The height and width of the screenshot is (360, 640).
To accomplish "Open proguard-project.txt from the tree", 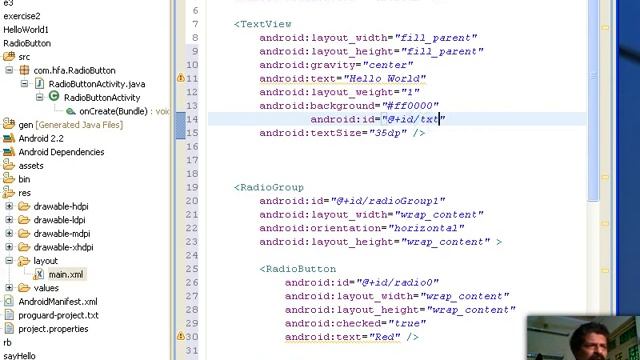I will (x=58, y=315).
